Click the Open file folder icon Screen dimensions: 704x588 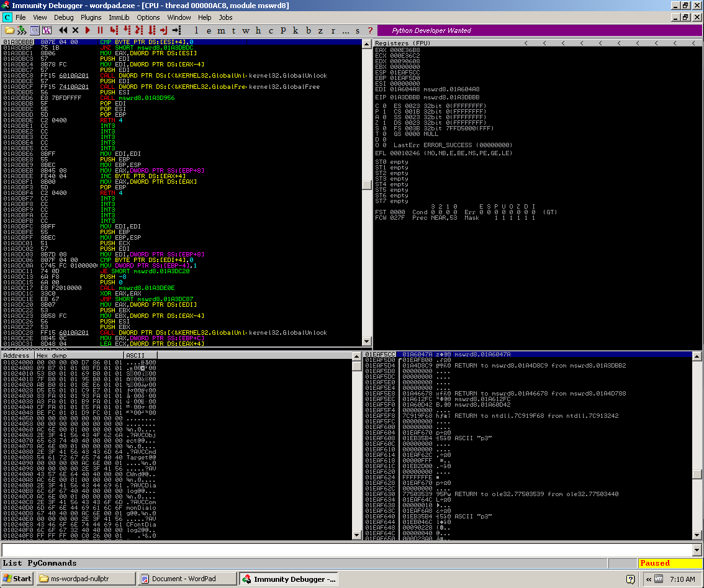point(9,30)
